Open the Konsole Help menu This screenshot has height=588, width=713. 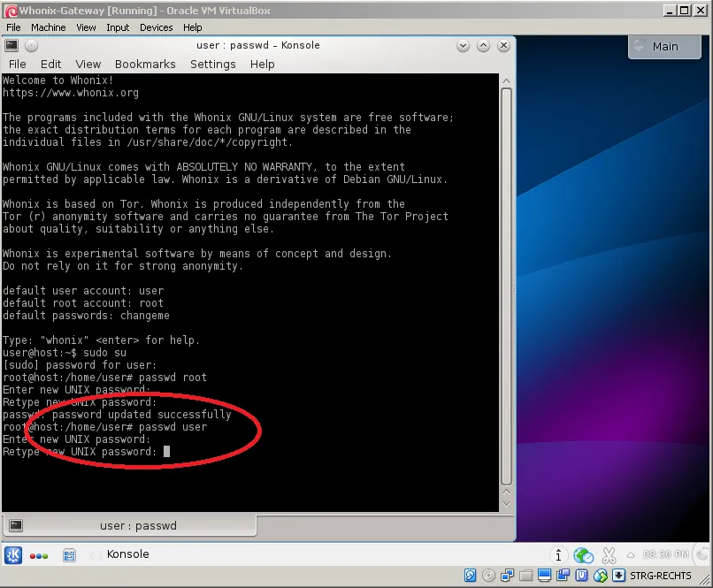263,64
